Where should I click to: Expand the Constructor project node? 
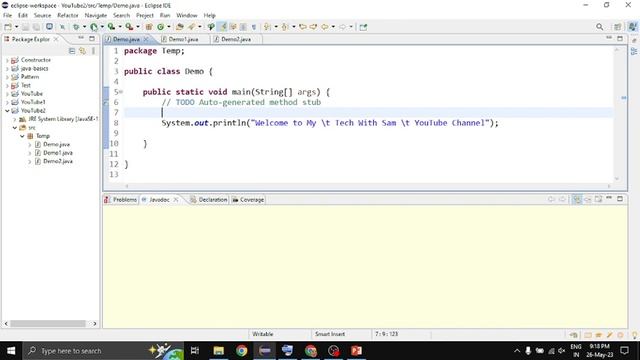(x=7, y=60)
